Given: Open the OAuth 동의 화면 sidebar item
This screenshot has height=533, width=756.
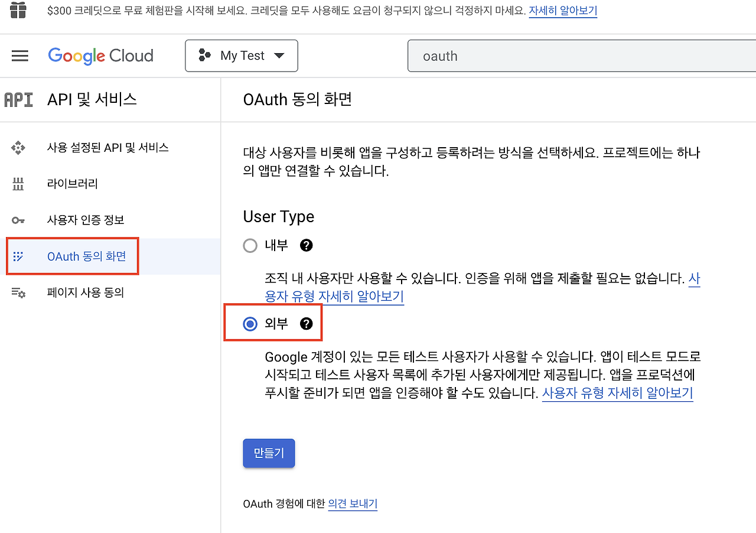Looking at the screenshot, I should pos(110,256).
